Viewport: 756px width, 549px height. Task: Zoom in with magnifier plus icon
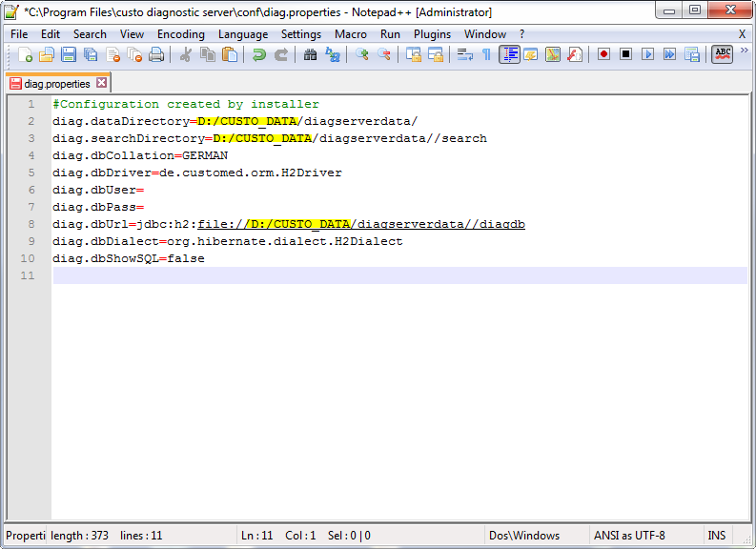[362, 54]
